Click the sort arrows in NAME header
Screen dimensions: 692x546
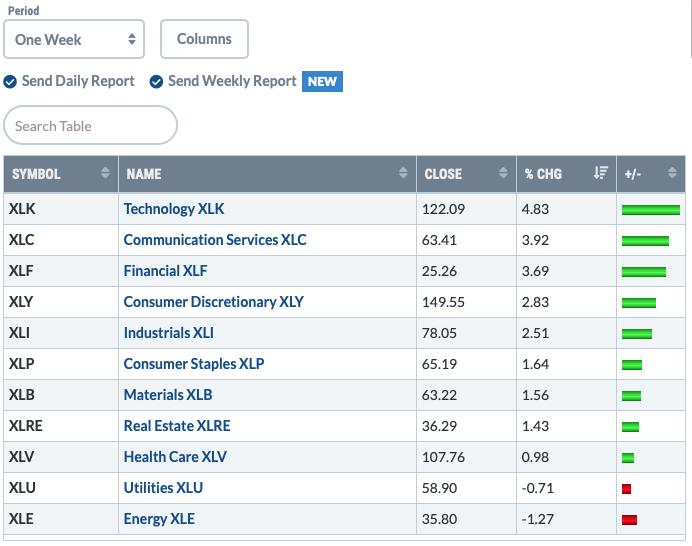pos(403,173)
